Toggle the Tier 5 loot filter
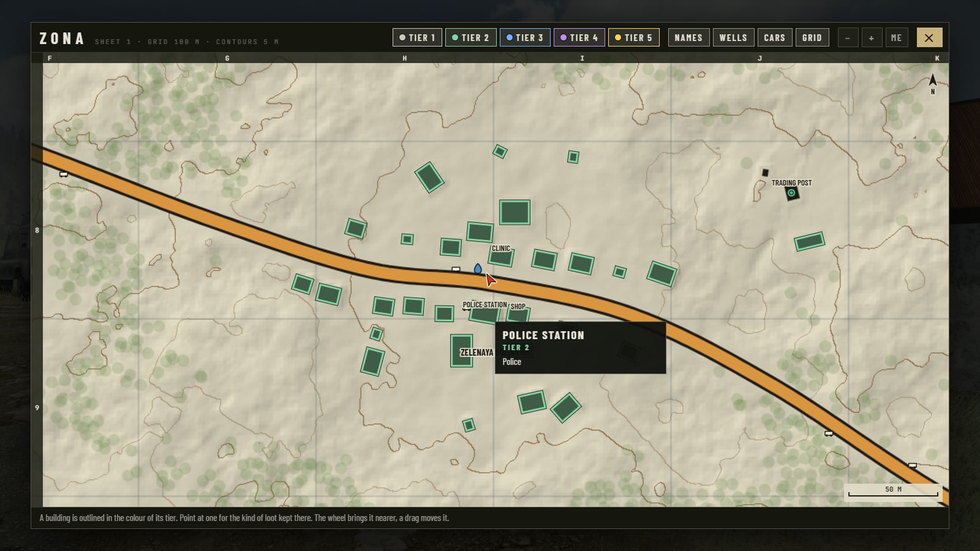The width and height of the screenshot is (980, 551). click(634, 37)
